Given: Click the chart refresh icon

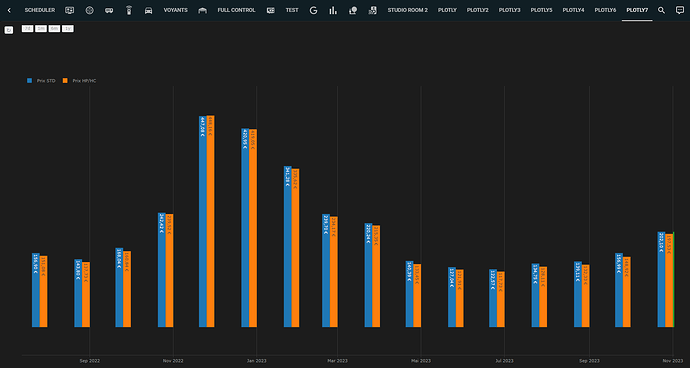Looking at the screenshot, I should (9, 30).
